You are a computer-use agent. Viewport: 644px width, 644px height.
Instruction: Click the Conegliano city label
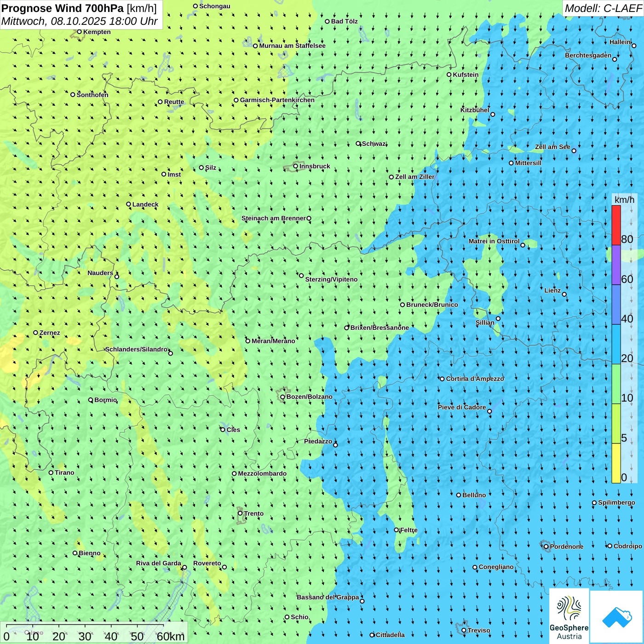[x=496, y=567]
